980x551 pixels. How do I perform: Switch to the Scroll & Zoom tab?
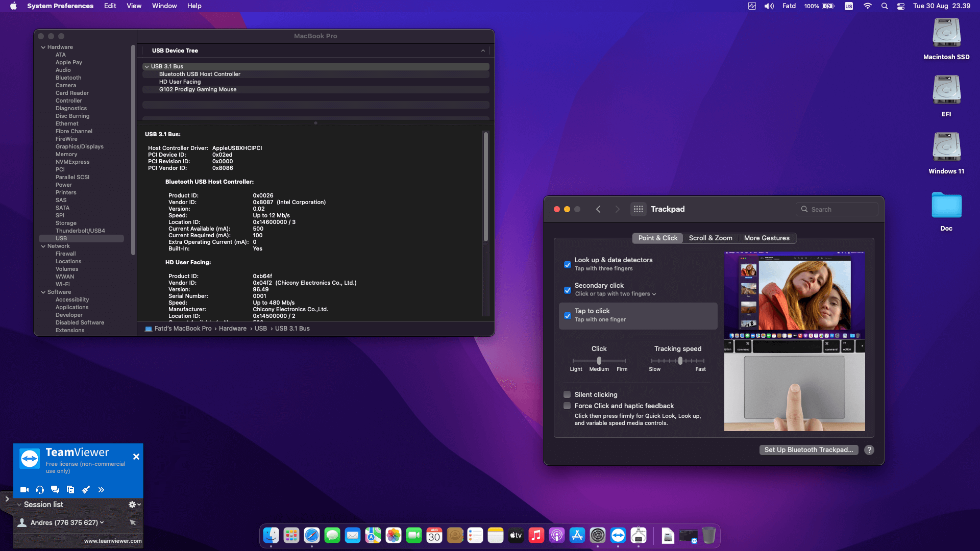pyautogui.click(x=710, y=238)
